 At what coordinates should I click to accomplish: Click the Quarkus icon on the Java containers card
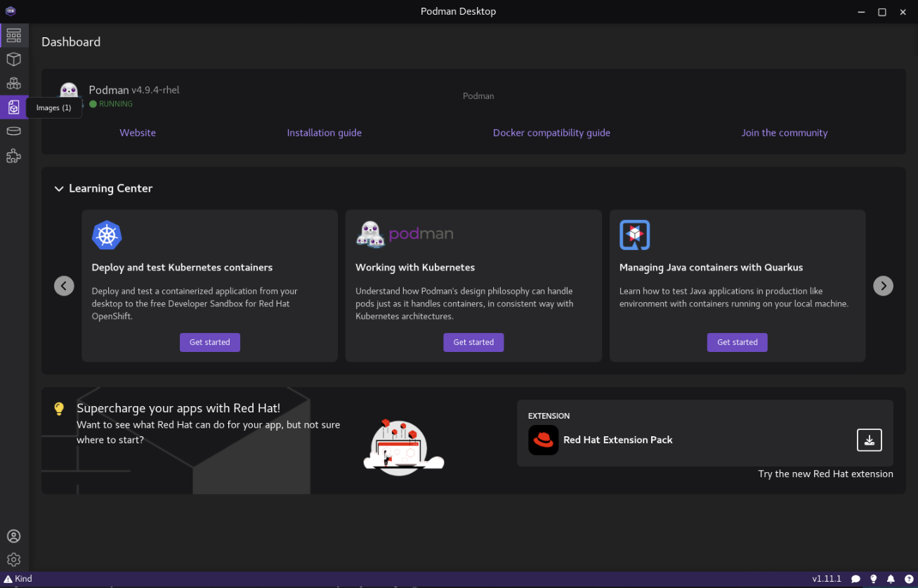[x=634, y=235]
